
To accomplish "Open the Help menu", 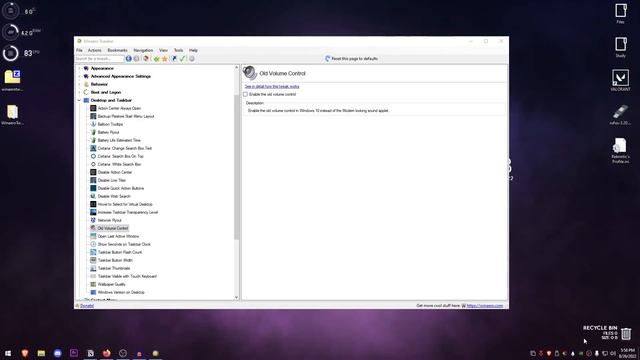I will tap(193, 50).
